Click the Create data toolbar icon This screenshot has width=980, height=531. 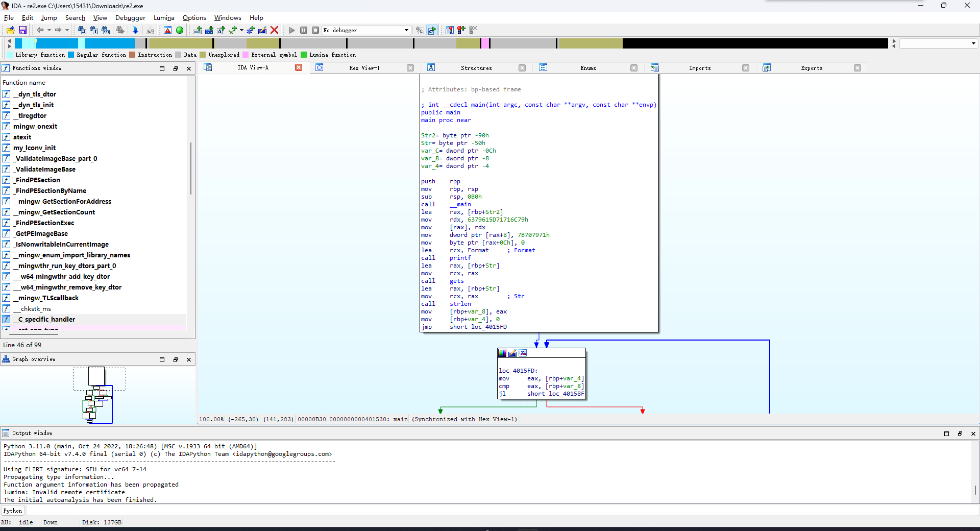click(x=209, y=30)
